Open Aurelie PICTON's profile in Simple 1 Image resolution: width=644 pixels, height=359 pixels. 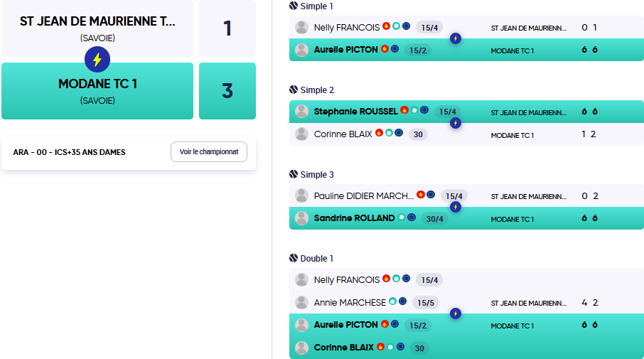click(x=346, y=50)
